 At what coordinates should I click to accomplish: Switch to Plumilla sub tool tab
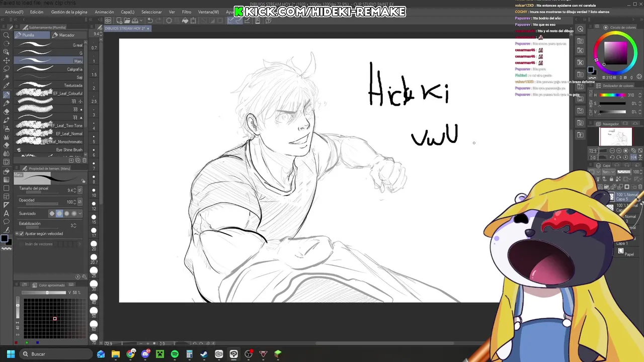(32, 35)
